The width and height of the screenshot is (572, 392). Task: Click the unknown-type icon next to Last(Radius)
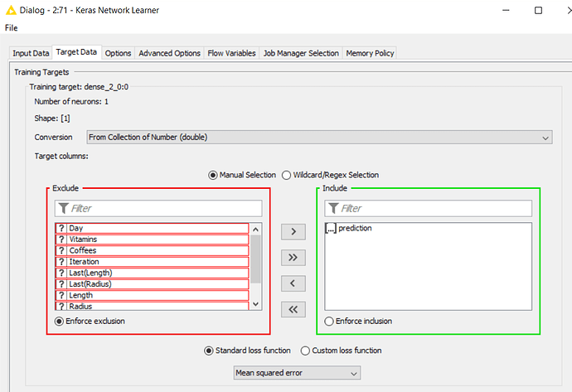[x=61, y=284]
